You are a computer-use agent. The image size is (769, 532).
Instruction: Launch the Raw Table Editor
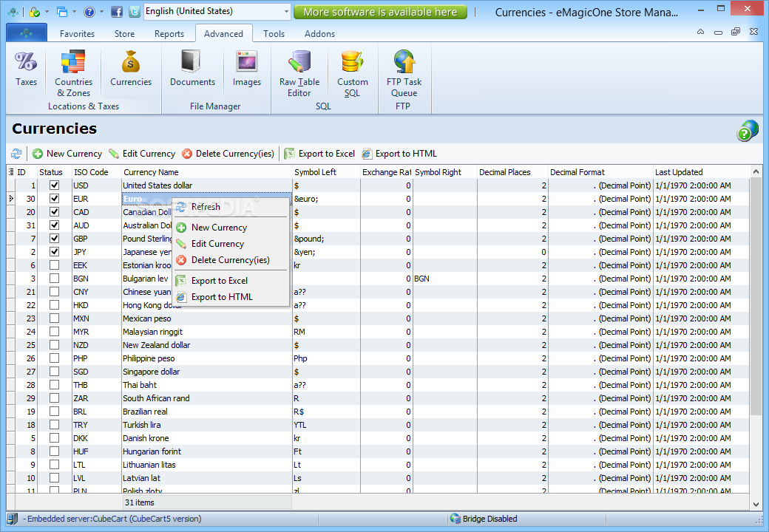(x=299, y=73)
